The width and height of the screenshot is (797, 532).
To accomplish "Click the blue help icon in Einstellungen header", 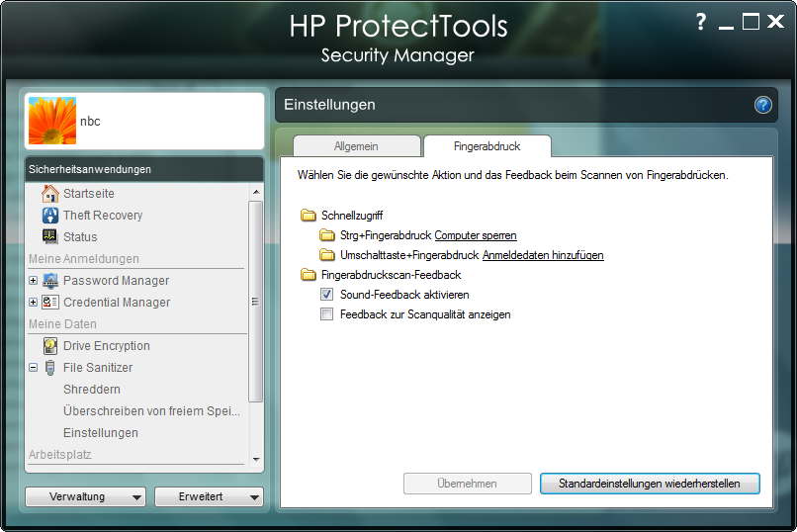I will coord(763,105).
